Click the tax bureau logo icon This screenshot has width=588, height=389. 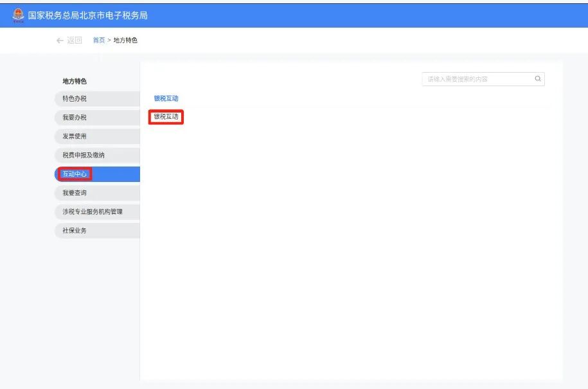(x=19, y=14)
